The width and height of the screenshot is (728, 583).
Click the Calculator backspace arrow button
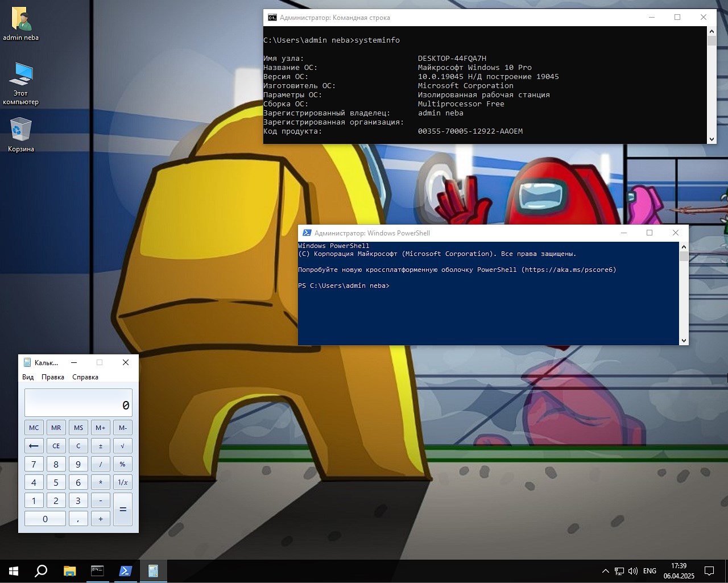tap(34, 446)
